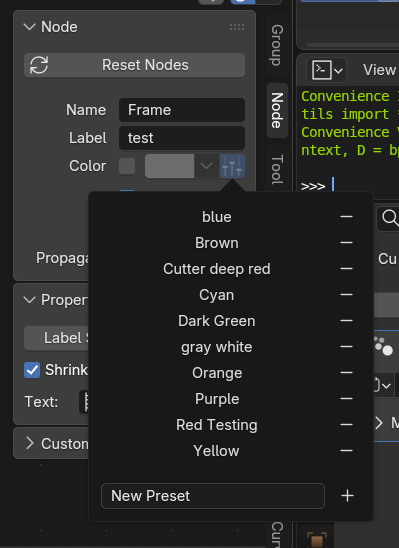Click the gray node color swatch
Image resolution: width=399 pixels, height=548 pixels.
pos(169,166)
